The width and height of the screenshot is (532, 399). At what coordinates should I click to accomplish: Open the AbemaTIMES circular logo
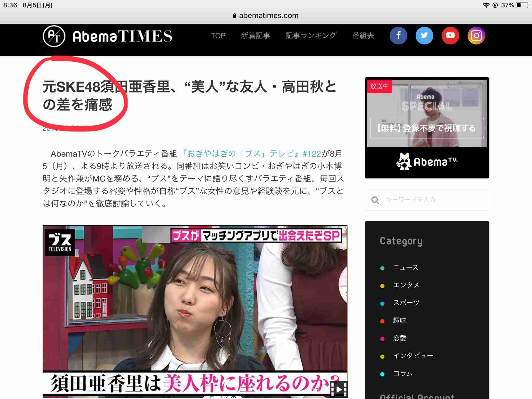pos(54,36)
